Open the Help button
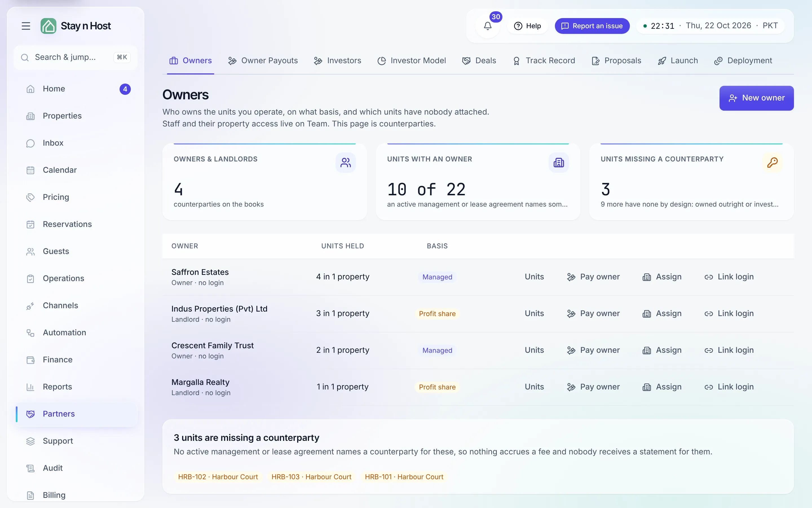 coord(528,26)
